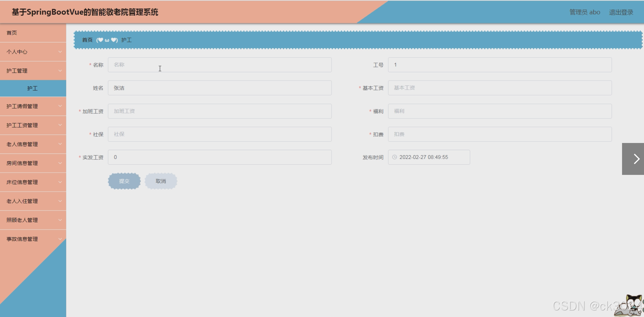Click into the 基本工资 input field

coord(499,88)
